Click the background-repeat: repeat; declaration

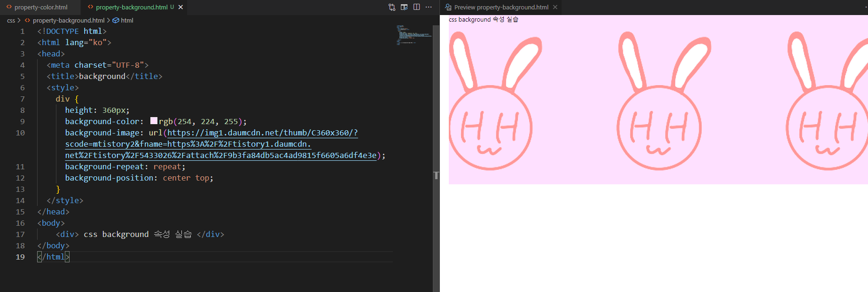tap(125, 166)
